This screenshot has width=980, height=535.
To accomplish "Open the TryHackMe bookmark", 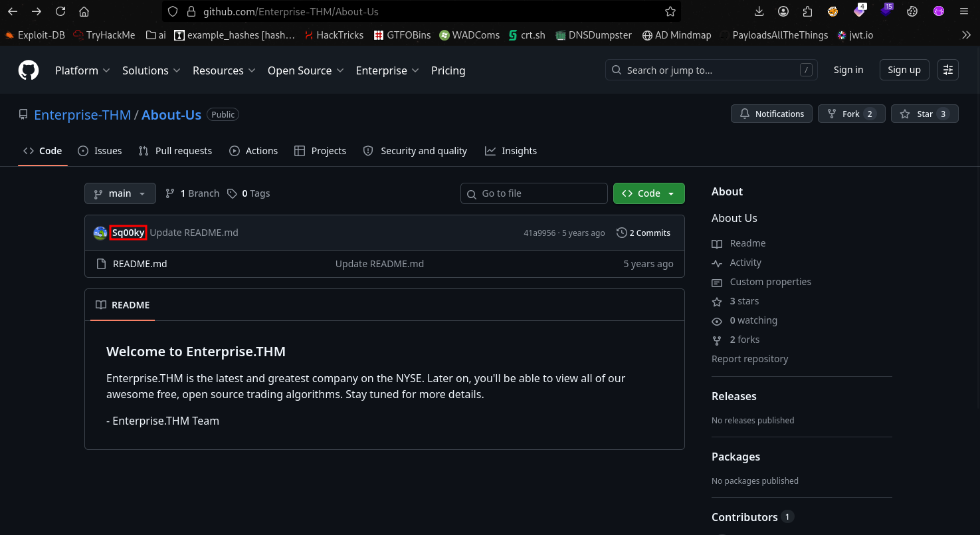I will click(x=104, y=35).
